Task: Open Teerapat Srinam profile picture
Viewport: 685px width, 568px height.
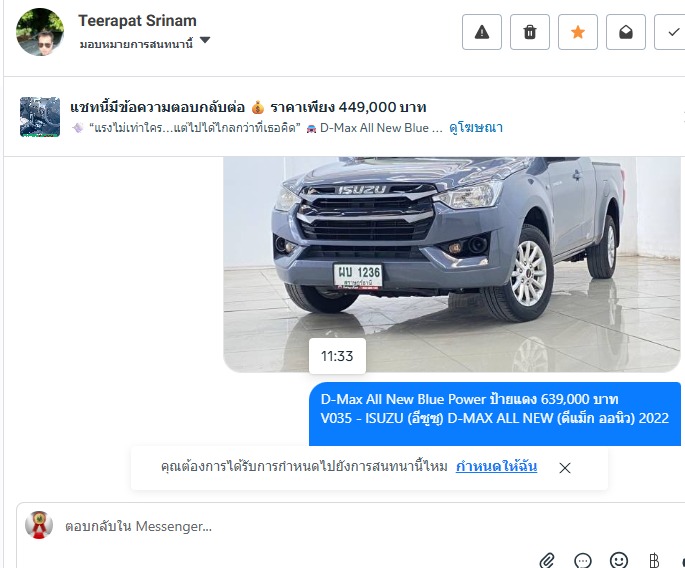Action: [x=40, y=32]
